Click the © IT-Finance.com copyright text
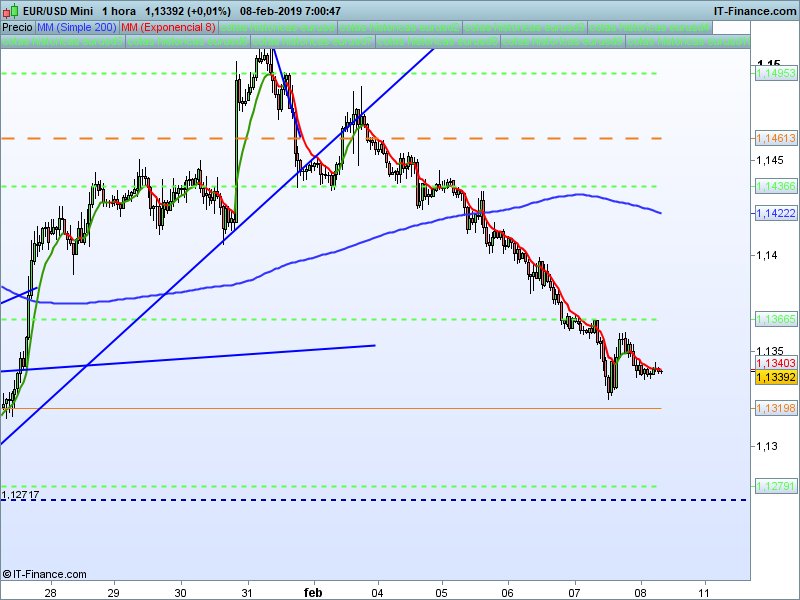 [x=45, y=574]
